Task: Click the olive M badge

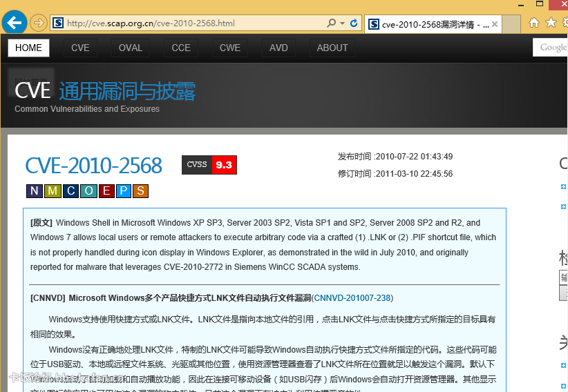Action: pyautogui.click(x=53, y=190)
